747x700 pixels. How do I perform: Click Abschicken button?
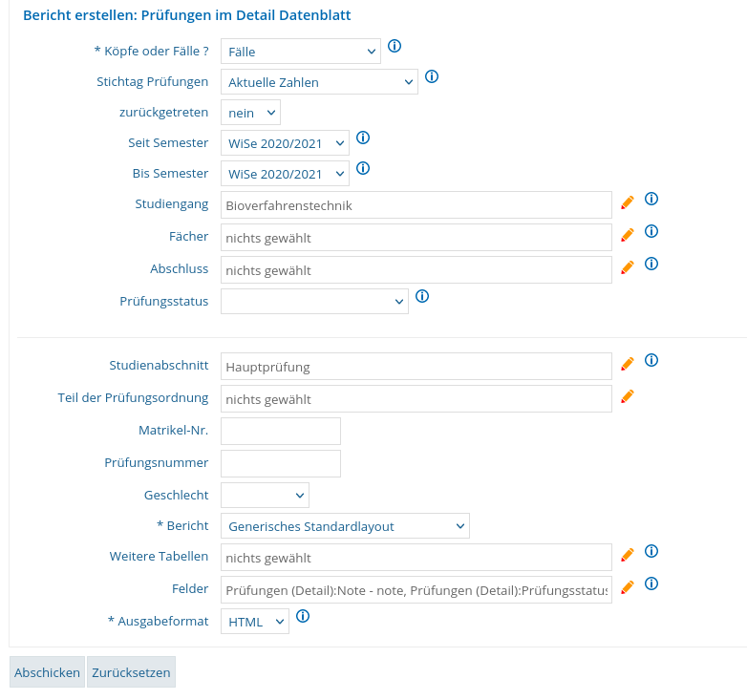pos(47,672)
